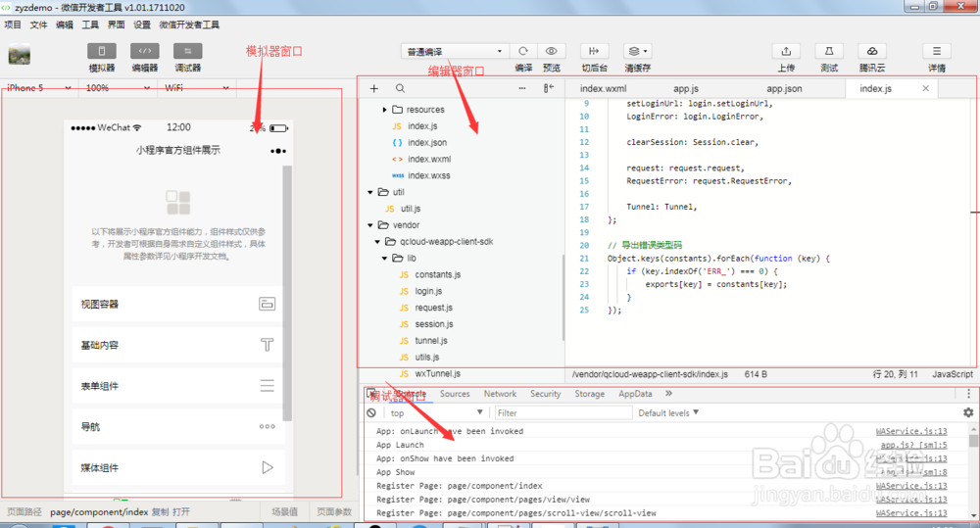This screenshot has height=528, width=980.
Task: Collapse the lib folder
Action: (x=384, y=258)
